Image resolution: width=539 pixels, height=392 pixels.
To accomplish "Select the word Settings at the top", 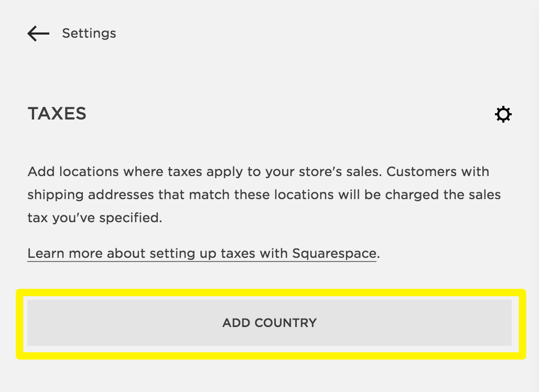I will click(89, 34).
